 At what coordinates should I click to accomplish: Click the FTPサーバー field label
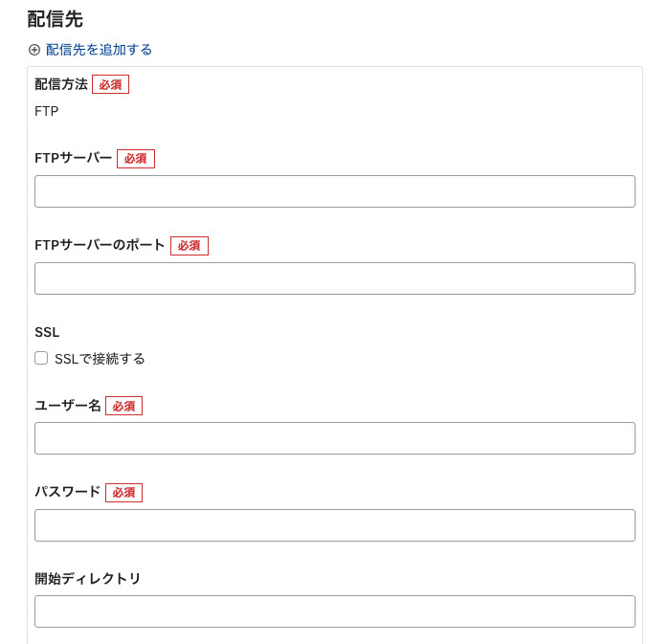[x=73, y=159]
